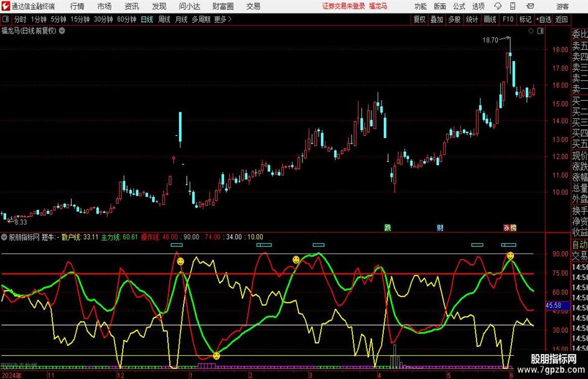
Task: Expand the 股朋指标网 indicator dropdown arrow
Action: [4, 237]
